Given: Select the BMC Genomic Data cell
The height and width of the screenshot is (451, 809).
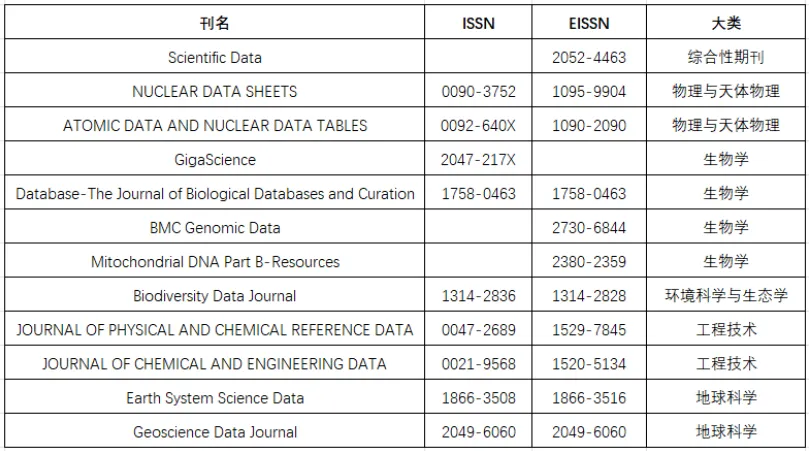Looking at the screenshot, I should 215,227.
